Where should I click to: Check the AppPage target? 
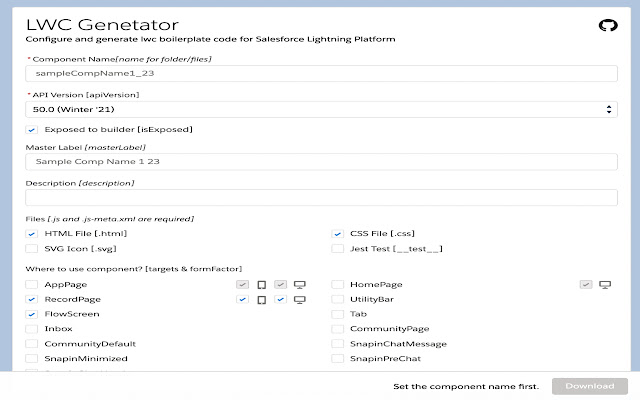(31, 284)
